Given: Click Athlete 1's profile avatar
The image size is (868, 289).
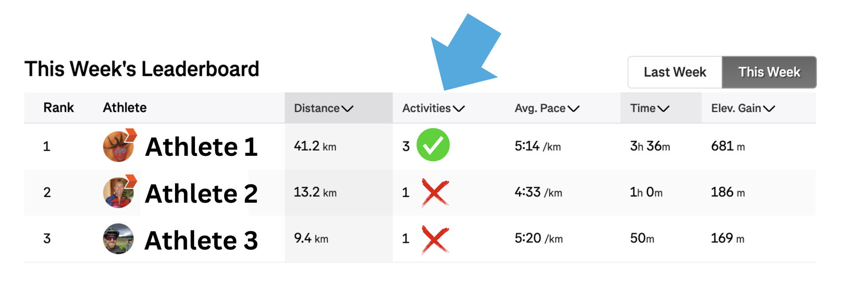Looking at the screenshot, I should click(x=118, y=146).
